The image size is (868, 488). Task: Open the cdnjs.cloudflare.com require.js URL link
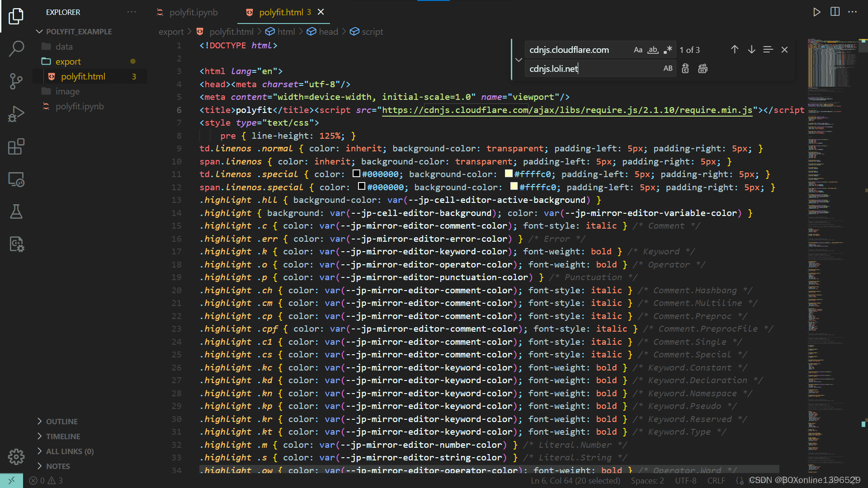click(x=567, y=110)
